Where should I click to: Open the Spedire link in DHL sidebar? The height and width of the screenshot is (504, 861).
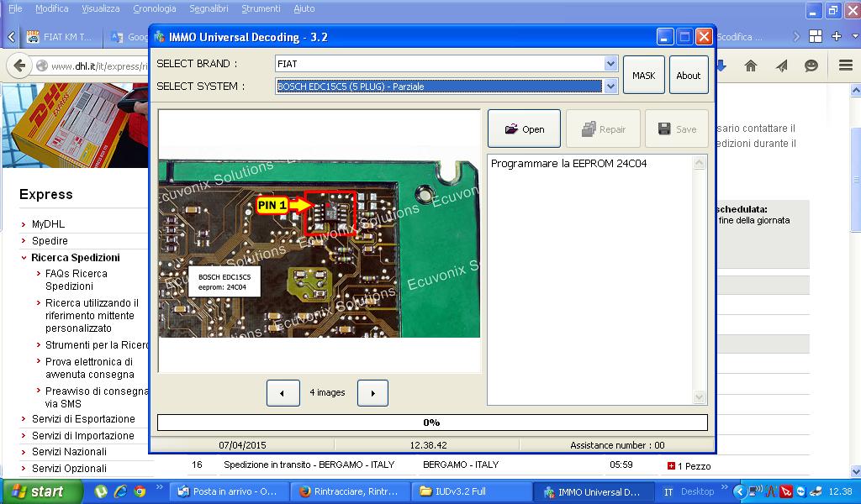[x=50, y=241]
